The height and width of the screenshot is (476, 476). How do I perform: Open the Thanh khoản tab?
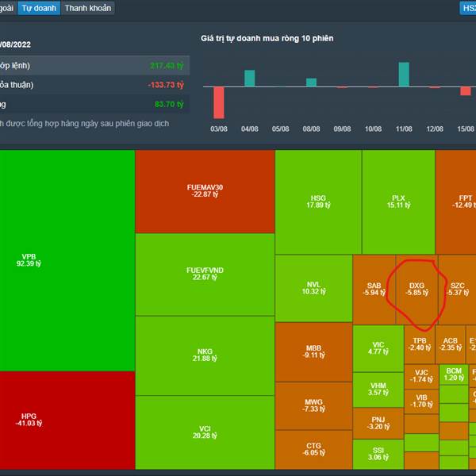88,8
